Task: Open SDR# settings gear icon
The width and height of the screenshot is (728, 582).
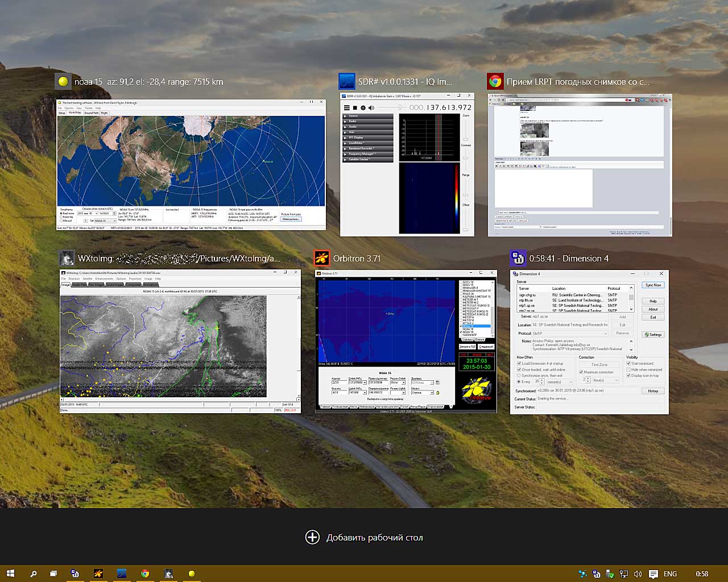Action: [363, 107]
